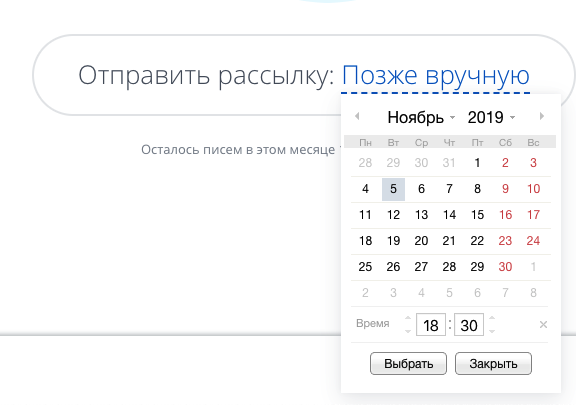Pick Sunday 17 November

tap(533, 215)
